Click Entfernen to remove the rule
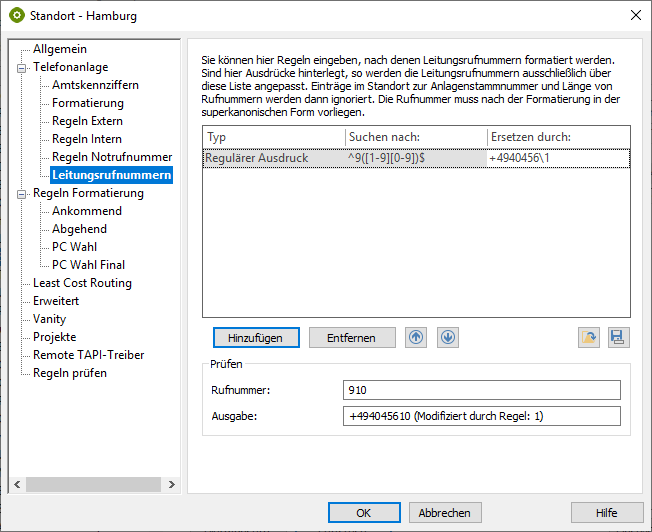652x532 pixels. click(352, 338)
